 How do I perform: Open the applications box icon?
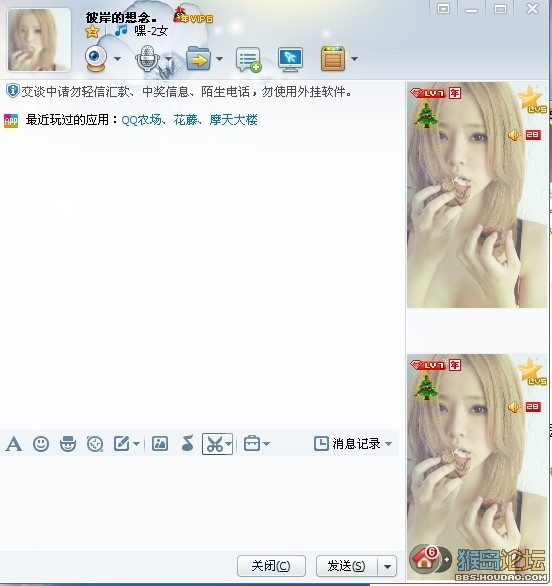(333, 58)
